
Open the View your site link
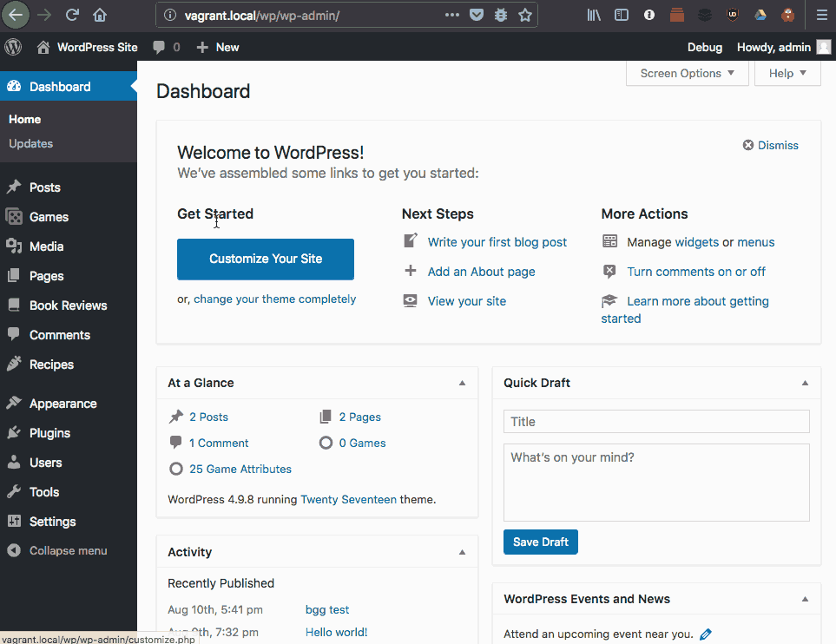(466, 301)
